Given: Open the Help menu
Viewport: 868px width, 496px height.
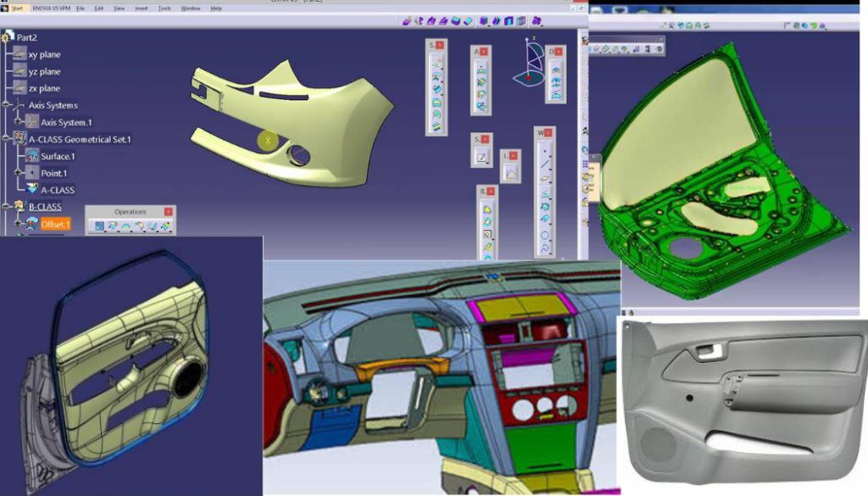Looking at the screenshot, I should (x=216, y=8).
